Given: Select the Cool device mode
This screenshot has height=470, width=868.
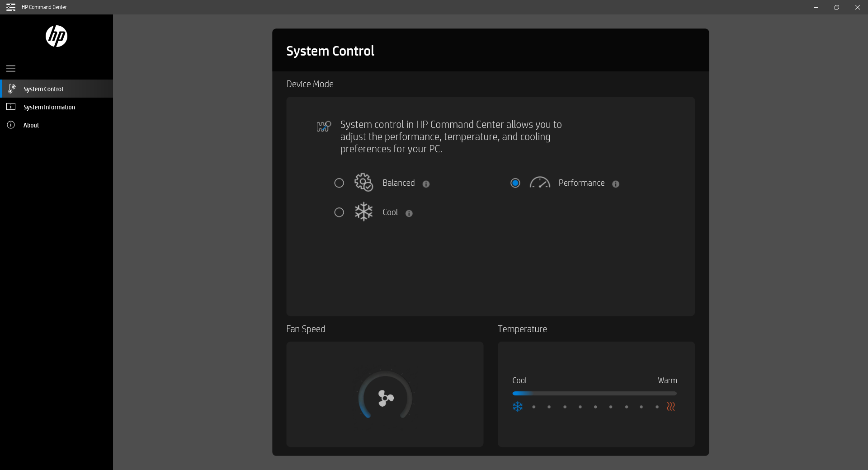Looking at the screenshot, I should (x=339, y=212).
